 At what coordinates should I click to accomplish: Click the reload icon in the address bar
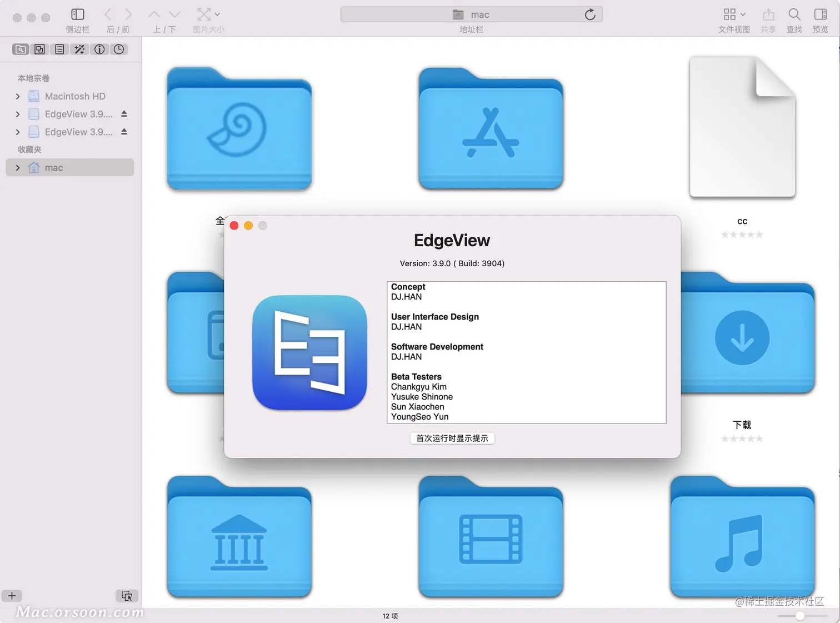(x=590, y=14)
